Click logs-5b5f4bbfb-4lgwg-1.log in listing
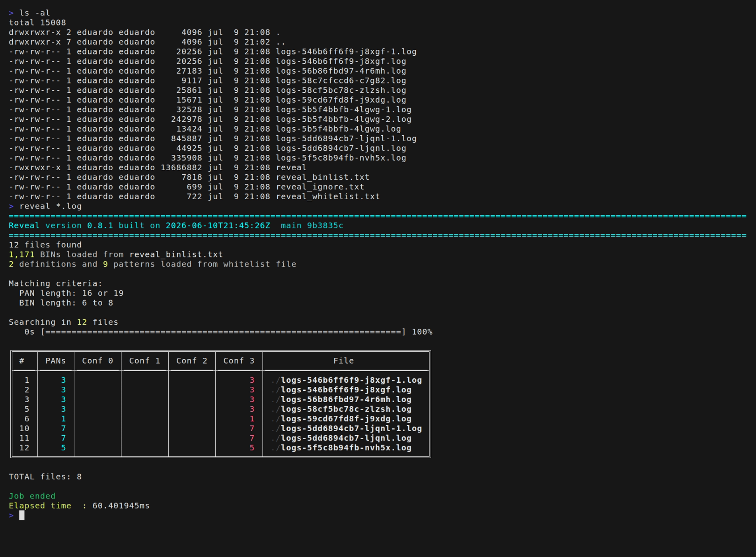 344,109
